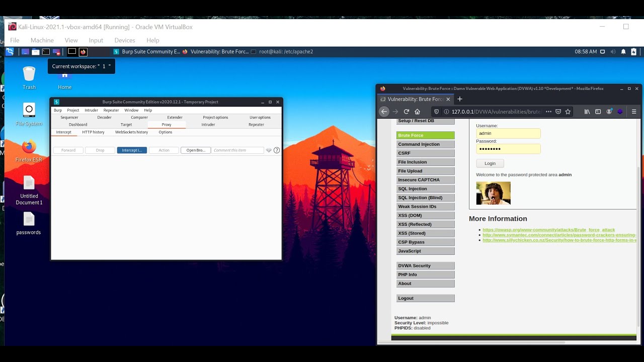Show site information icon in the URL bar
Image resolution: width=644 pixels, height=362 pixels.
tap(446, 112)
